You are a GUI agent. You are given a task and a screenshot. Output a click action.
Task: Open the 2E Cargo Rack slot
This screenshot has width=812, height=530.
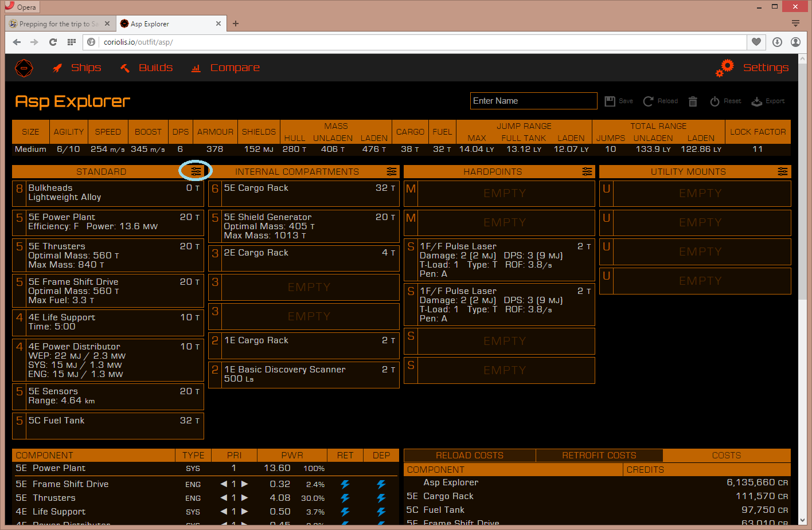click(x=304, y=258)
